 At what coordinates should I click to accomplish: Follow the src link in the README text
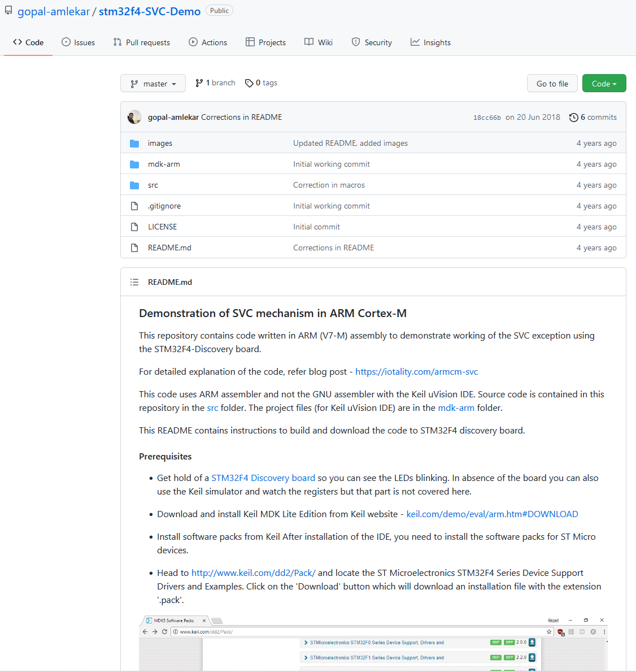212,407
